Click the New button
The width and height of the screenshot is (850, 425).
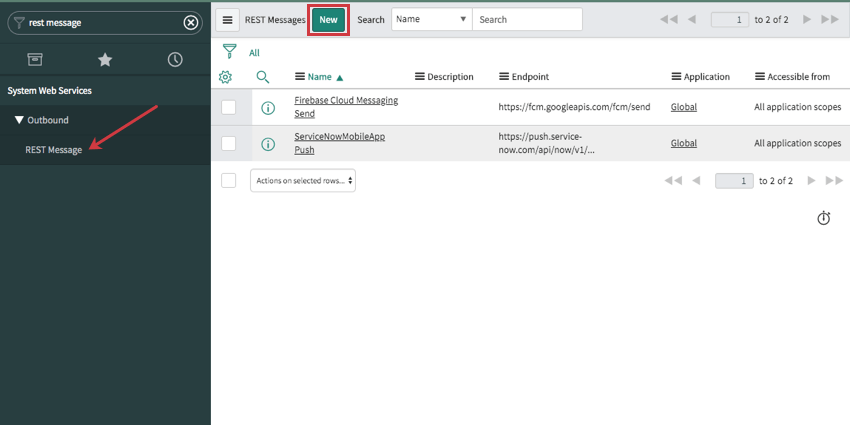click(328, 20)
